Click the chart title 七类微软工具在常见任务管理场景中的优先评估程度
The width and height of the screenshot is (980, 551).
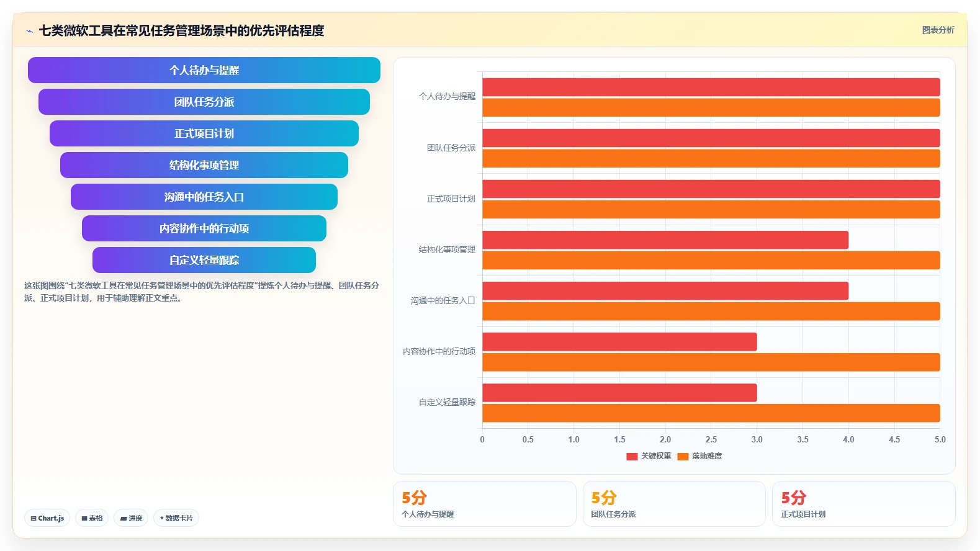pos(182,30)
